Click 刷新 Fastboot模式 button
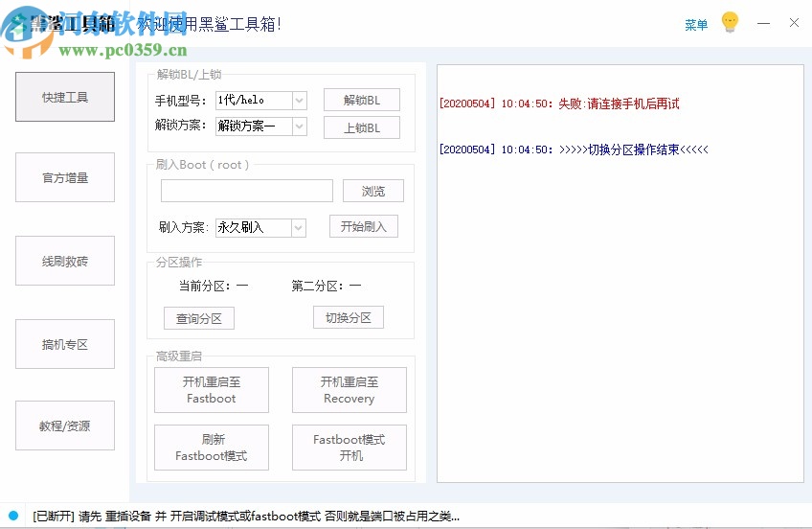 pyautogui.click(x=212, y=448)
